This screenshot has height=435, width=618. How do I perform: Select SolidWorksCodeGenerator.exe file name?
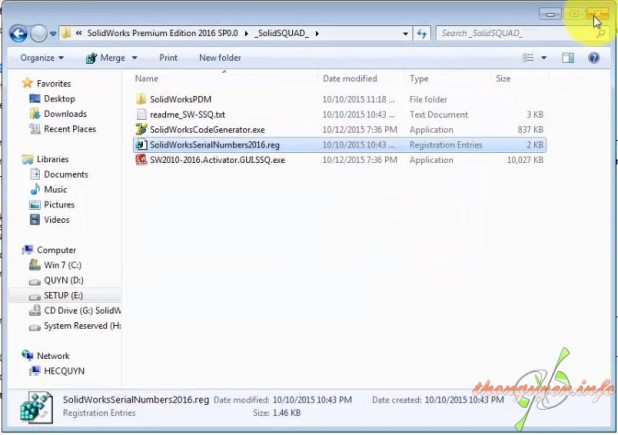207,130
